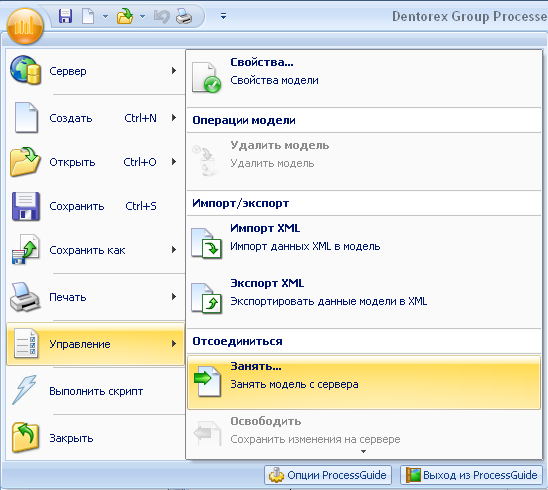Expand the Создать submenu arrow
The width and height of the screenshot is (548, 490).
point(174,118)
